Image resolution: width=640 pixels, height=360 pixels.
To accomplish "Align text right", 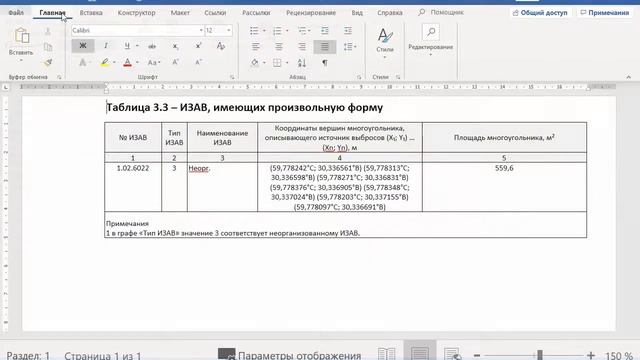I will click(302, 47).
